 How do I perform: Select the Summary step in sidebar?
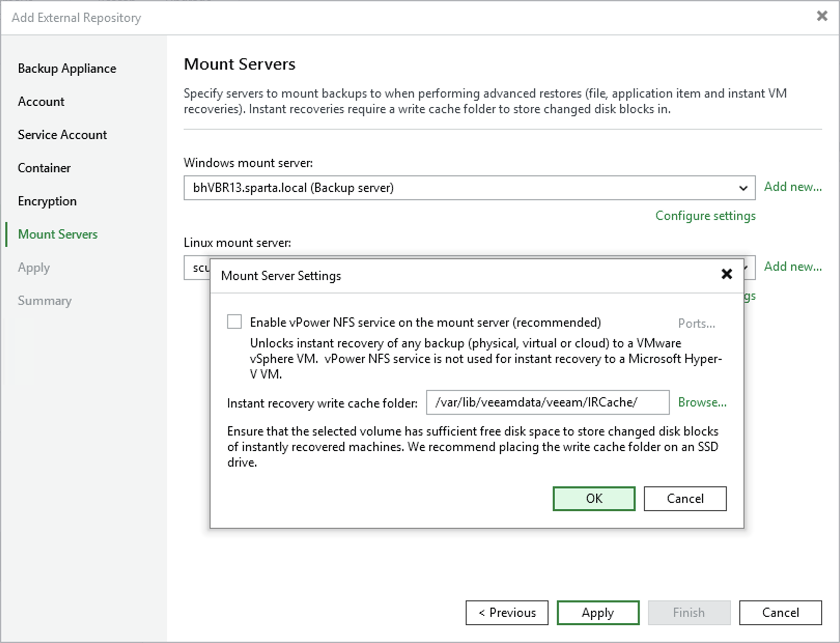(45, 301)
